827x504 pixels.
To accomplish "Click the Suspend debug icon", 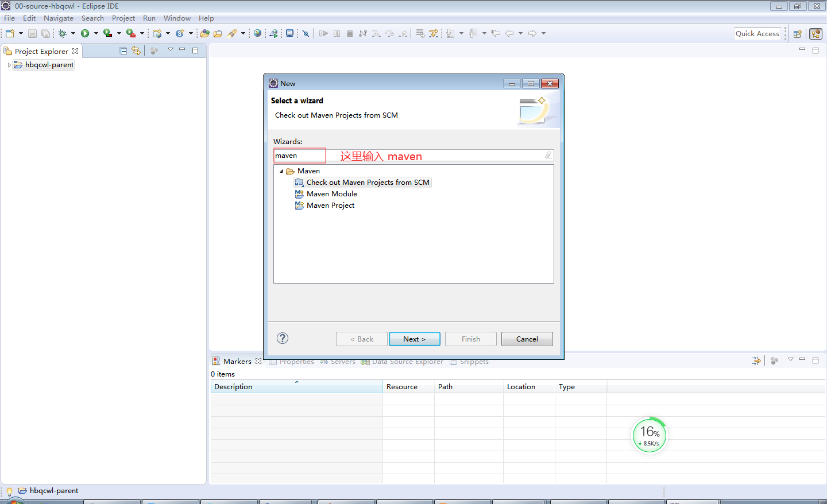I will [x=337, y=33].
